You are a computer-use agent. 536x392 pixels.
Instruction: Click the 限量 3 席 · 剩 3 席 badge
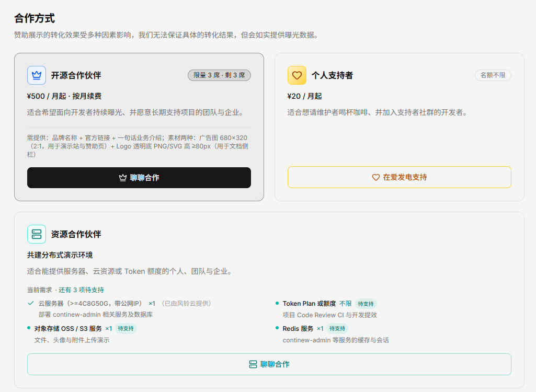(219, 75)
